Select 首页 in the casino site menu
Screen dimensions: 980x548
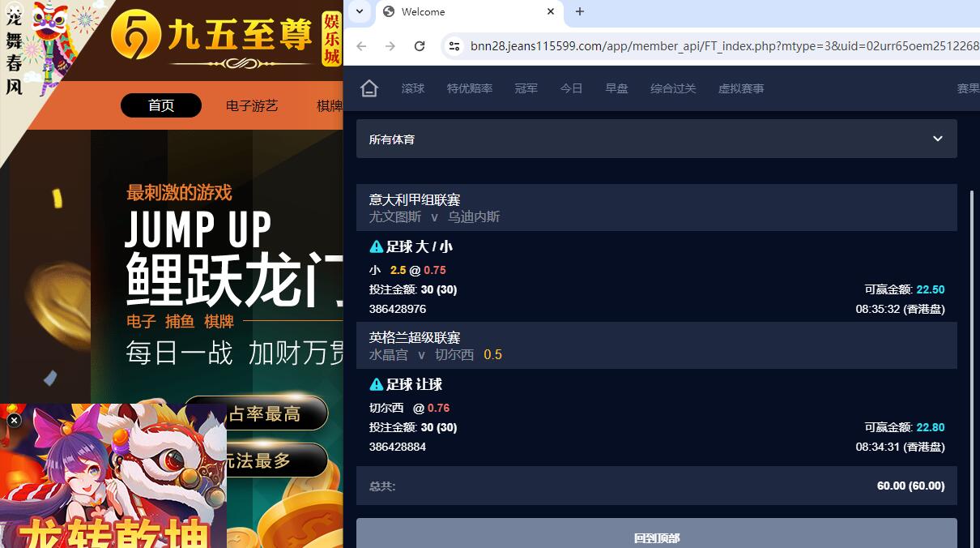tap(161, 105)
